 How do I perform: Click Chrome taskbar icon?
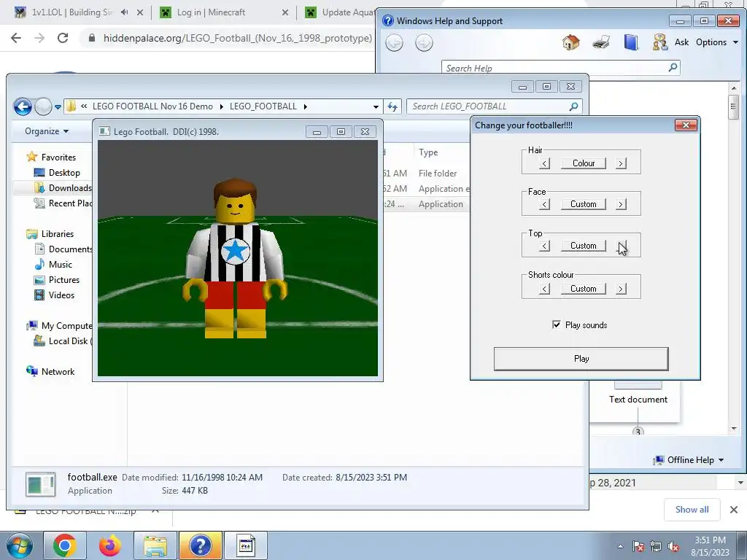pyautogui.click(x=65, y=545)
